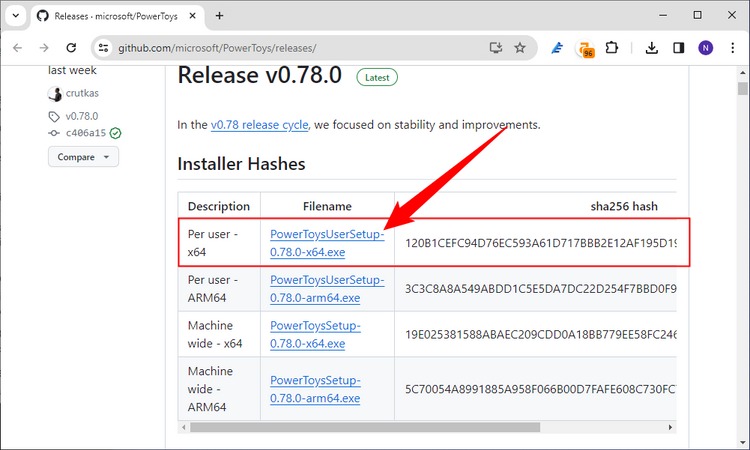The width and height of the screenshot is (750, 450).
Task: Download PowerToysUserSetup-0.78.0-x64.exe
Action: 327,243
